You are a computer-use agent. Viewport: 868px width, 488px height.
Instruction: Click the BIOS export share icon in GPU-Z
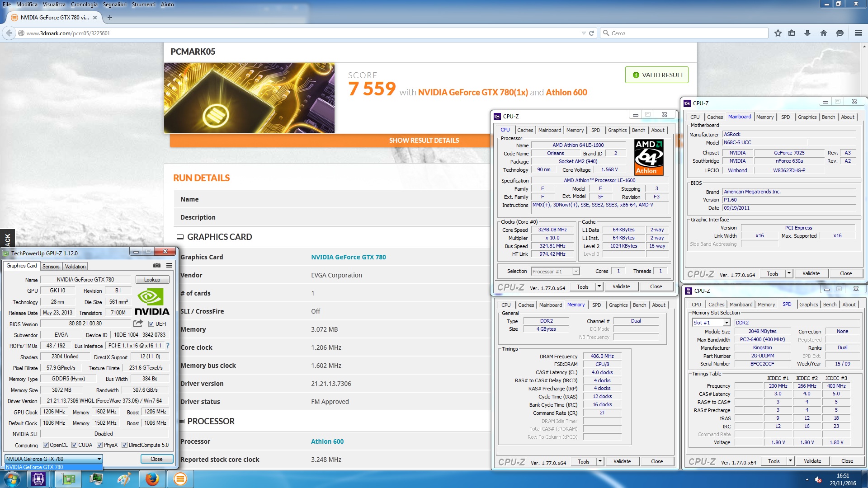point(138,324)
